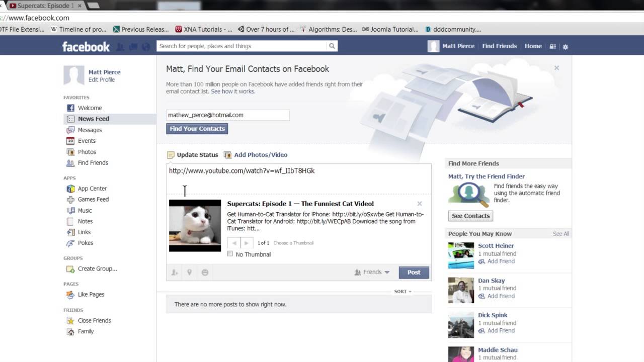Click Create Group in sidebar
Viewport: 644px width, 362px height.
pyautogui.click(x=97, y=268)
